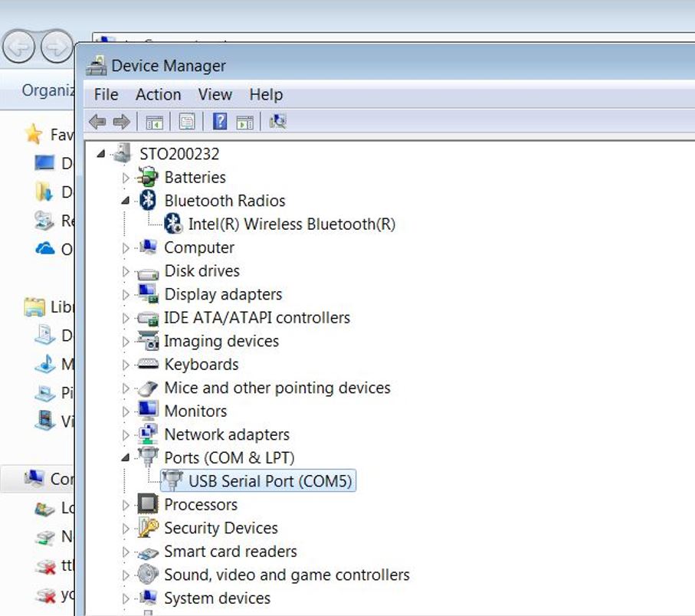Image resolution: width=695 pixels, height=616 pixels.
Task: Select the 'Network adapters' label
Action: coord(227,434)
